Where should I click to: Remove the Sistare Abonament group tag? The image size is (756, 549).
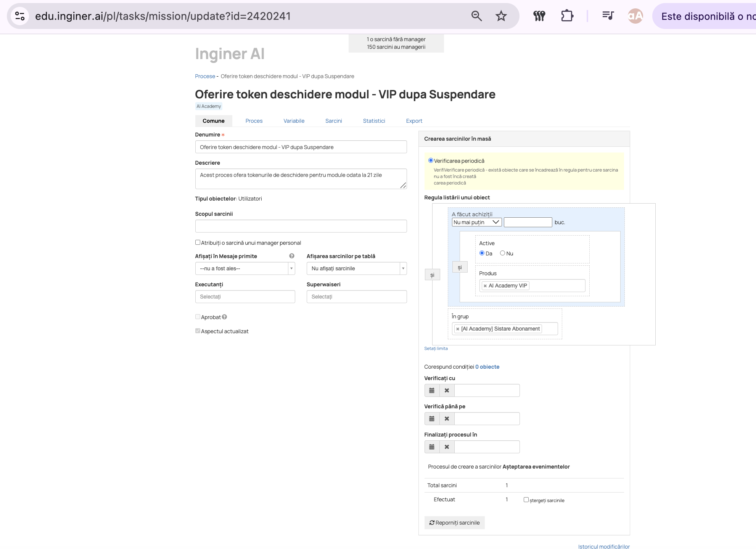458,329
